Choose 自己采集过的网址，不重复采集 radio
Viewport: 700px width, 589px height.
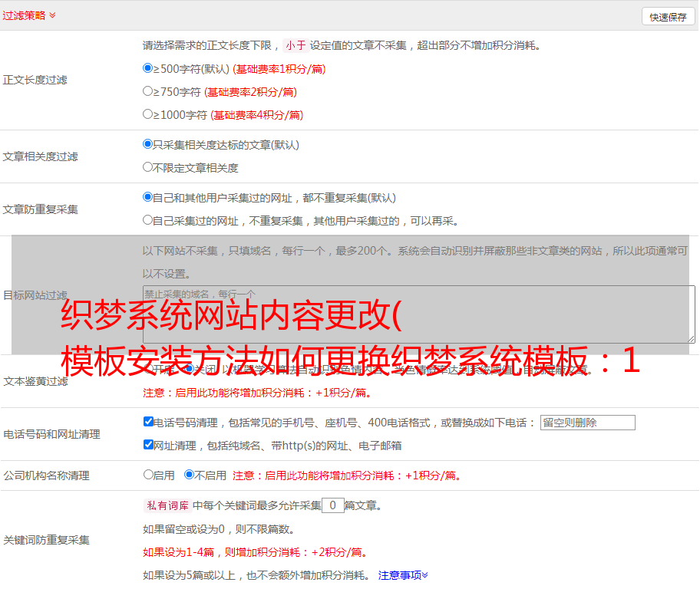pyautogui.click(x=147, y=219)
